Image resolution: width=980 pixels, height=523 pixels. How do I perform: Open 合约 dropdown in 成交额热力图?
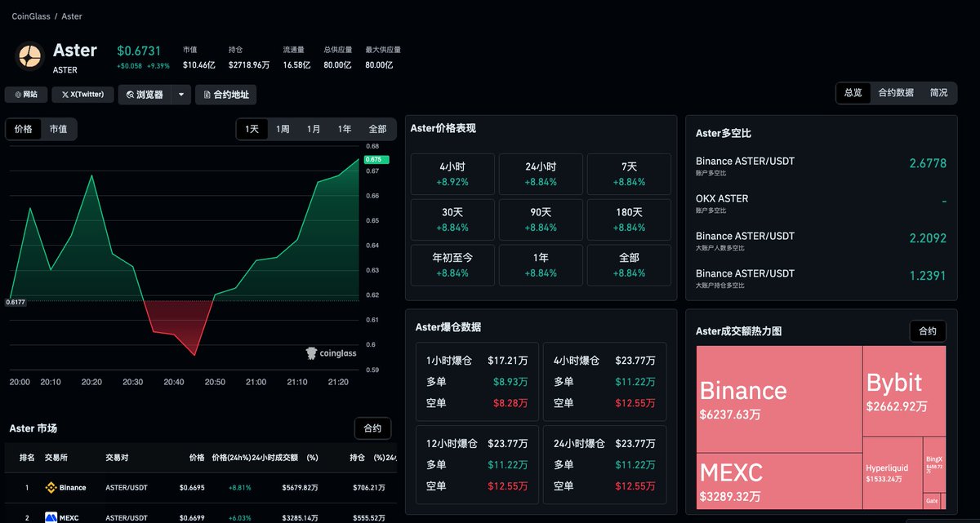coord(928,331)
